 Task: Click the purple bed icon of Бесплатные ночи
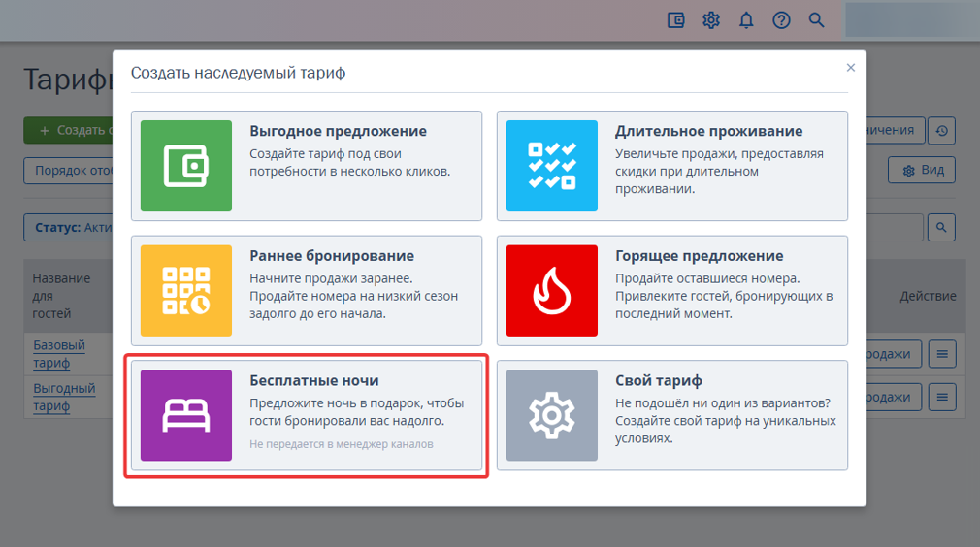point(186,416)
